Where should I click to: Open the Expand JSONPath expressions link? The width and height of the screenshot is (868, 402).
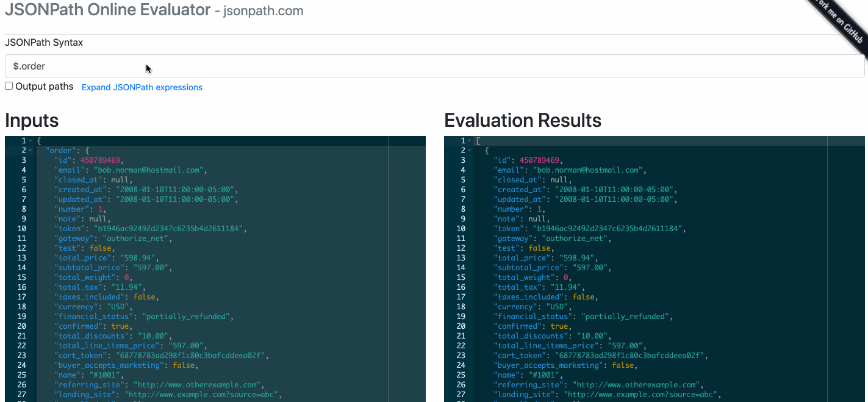coord(142,87)
